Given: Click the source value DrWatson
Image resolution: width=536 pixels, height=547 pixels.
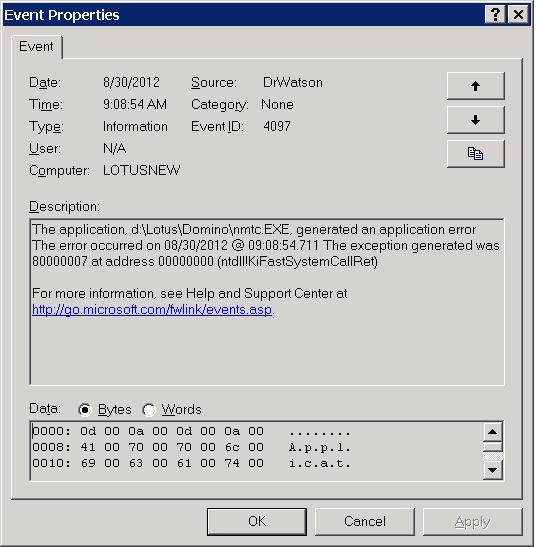Looking at the screenshot, I should click(x=293, y=83).
